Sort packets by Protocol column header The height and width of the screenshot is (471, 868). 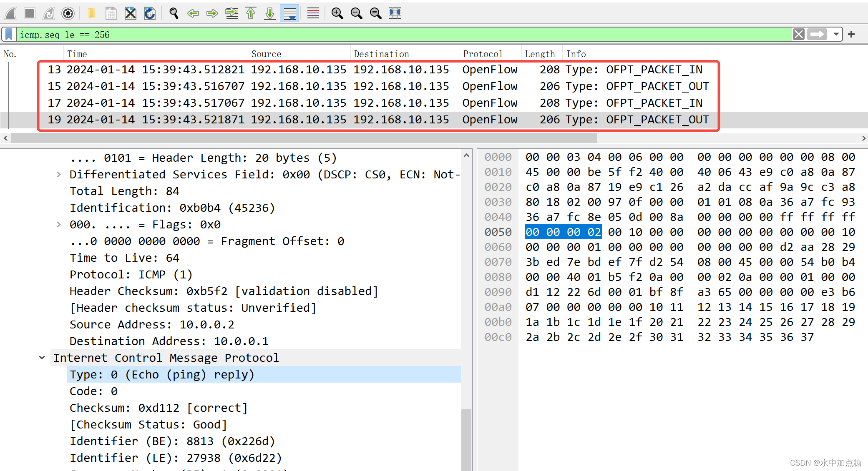point(483,54)
